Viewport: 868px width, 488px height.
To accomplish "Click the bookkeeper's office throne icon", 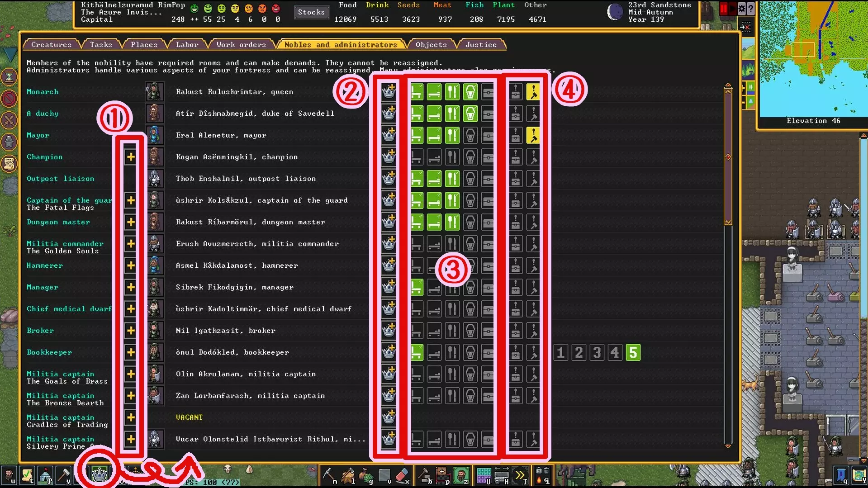I will [x=417, y=352].
